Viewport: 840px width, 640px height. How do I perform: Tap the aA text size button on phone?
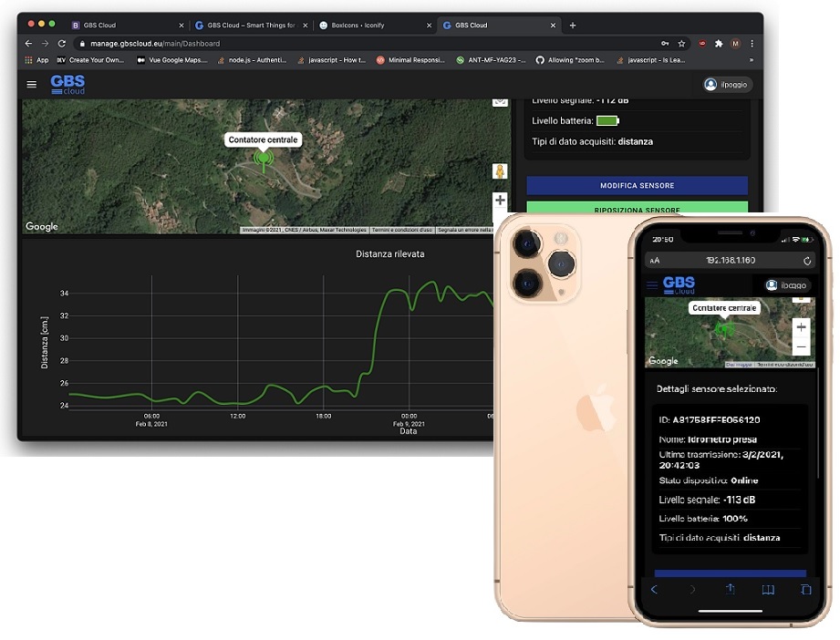point(655,261)
